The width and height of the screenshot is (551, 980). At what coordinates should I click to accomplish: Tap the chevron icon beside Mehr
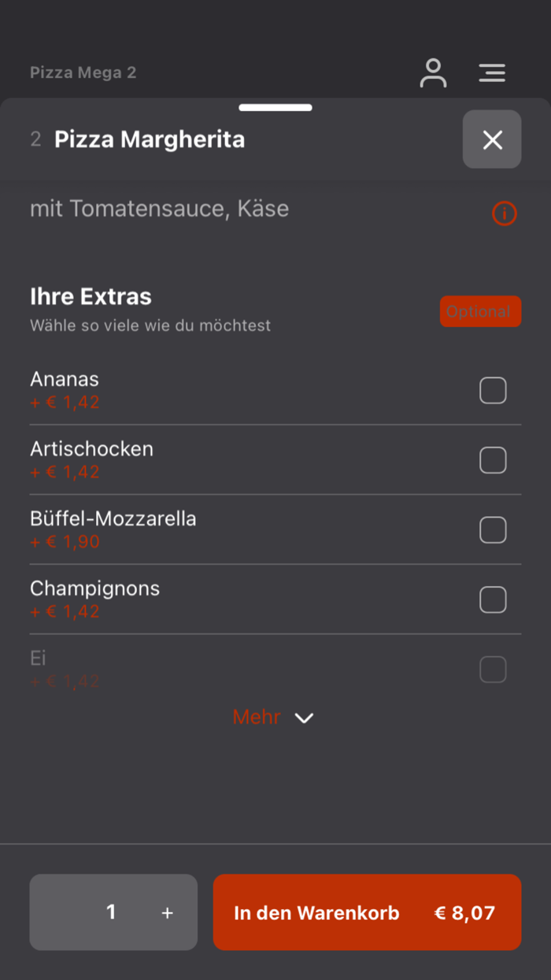tap(305, 718)
